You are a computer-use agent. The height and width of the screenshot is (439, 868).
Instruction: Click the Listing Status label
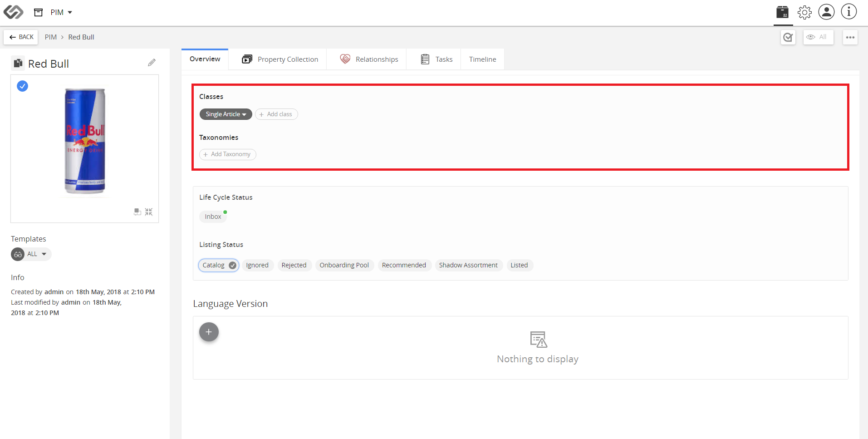click(221, 245)
